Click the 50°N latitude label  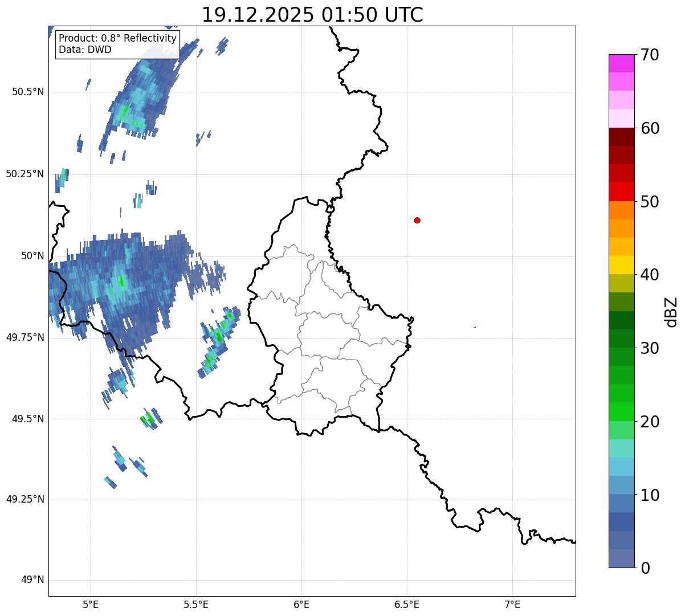point(33,256)
